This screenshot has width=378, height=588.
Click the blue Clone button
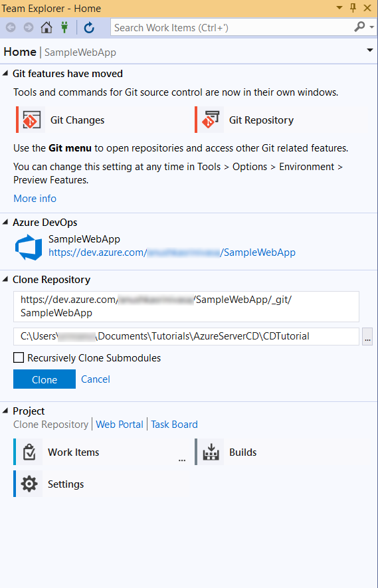point(45,379)
